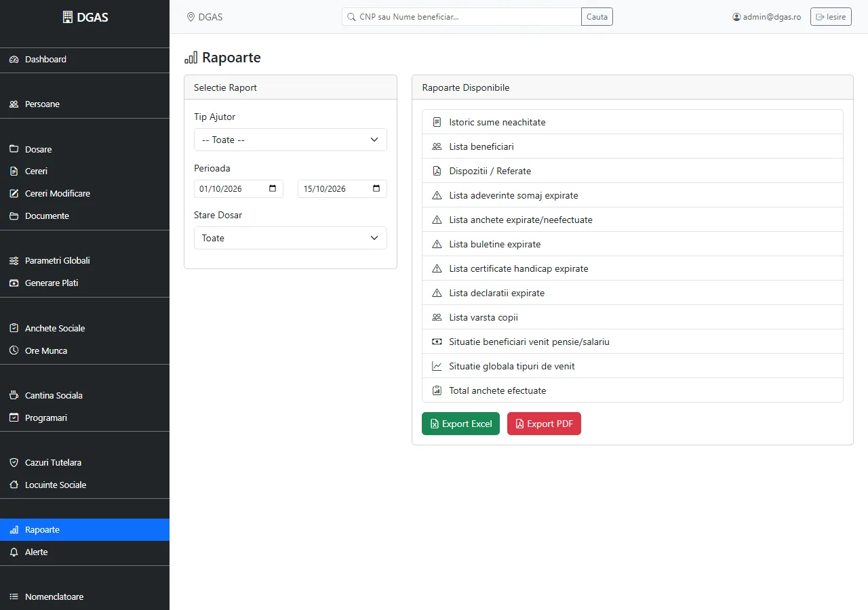Click the green Export Excel button
The image size is (868, 610).
point(460,424)
